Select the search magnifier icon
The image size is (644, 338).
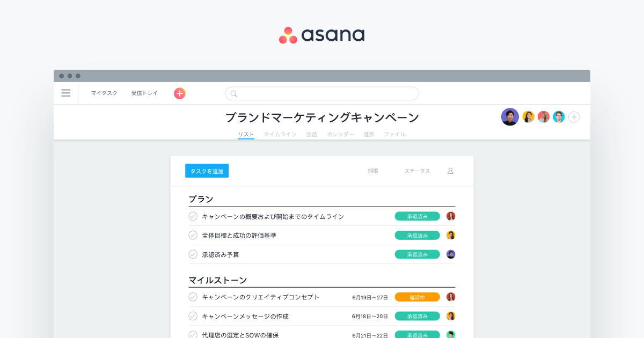[233, 93]
